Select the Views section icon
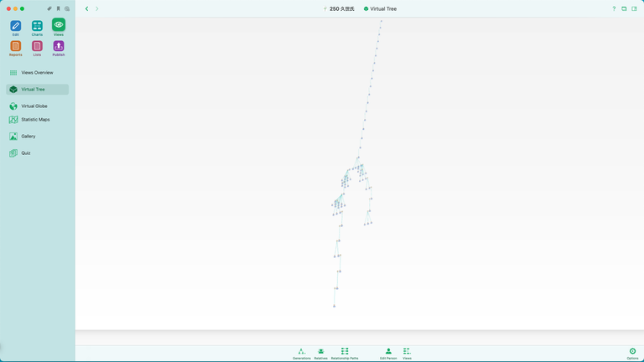The width and height of the screenshot is (644, 362). click(59, 27)
